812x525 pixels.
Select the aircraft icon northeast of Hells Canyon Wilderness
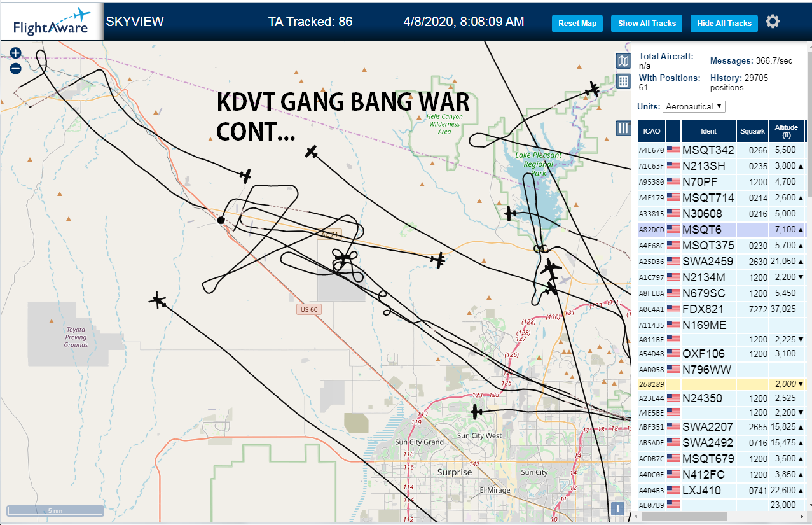click(x=593, y=90)
